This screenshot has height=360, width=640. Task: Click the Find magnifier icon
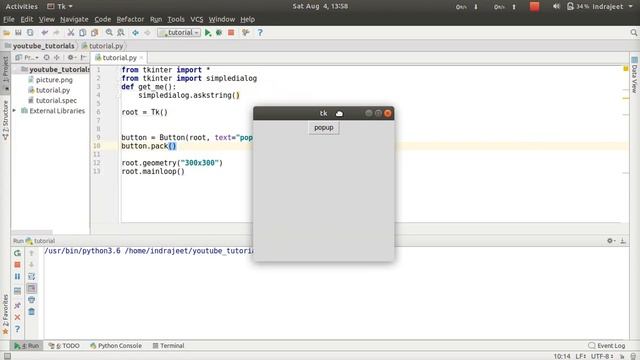tap(109, 33)
